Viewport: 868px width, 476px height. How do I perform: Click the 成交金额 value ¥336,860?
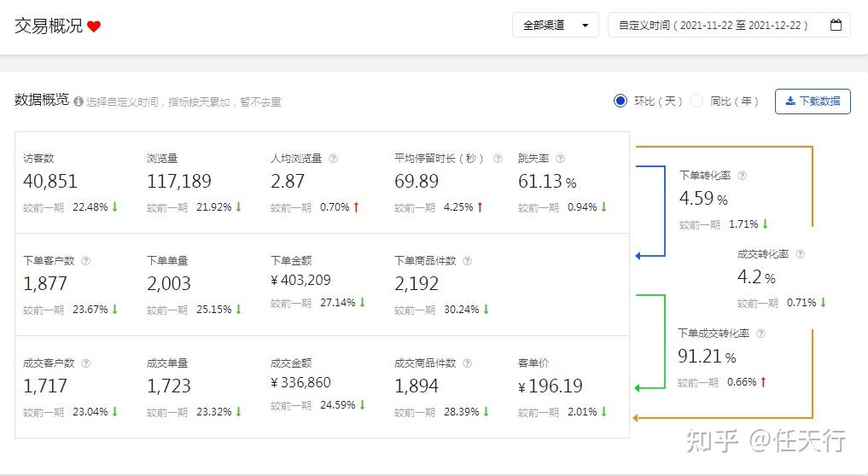pos(300,382)
